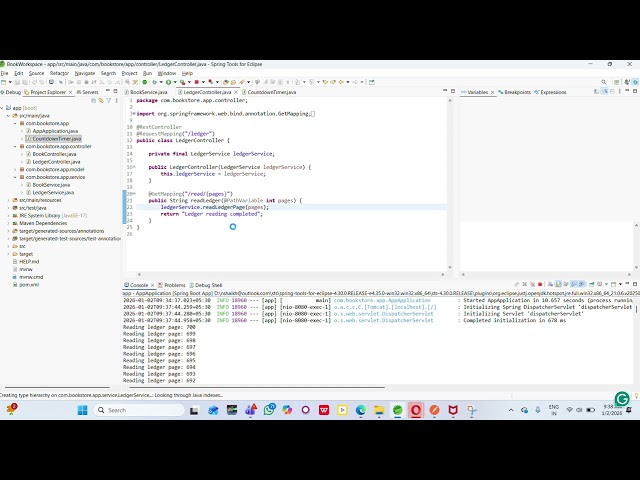The image size is (640, 480).
Task: Click the green Run toolbar button
Action: coord(168,82)
